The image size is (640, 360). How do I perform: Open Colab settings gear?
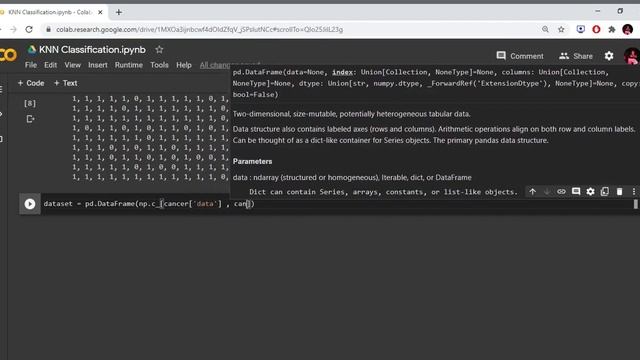tap(609, 56)
